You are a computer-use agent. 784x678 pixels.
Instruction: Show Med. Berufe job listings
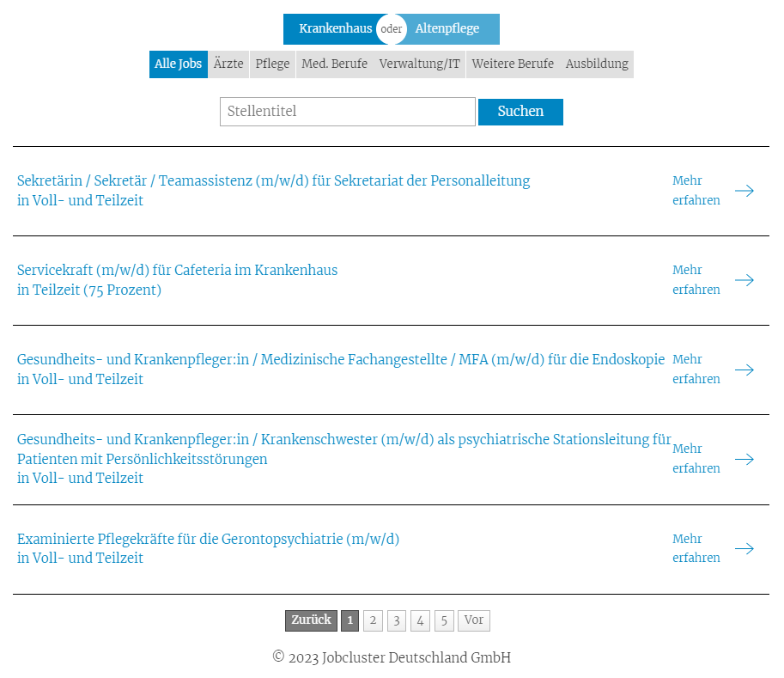[334, 64]
